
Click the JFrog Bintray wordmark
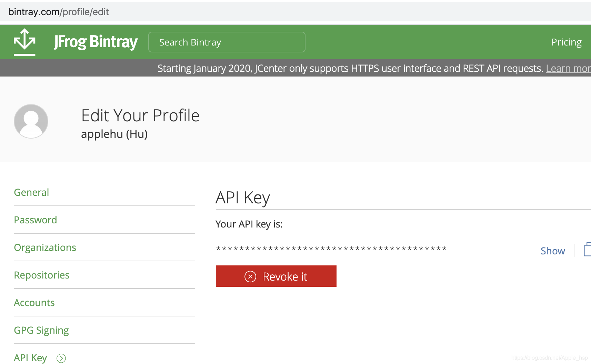tap(96, 42)
